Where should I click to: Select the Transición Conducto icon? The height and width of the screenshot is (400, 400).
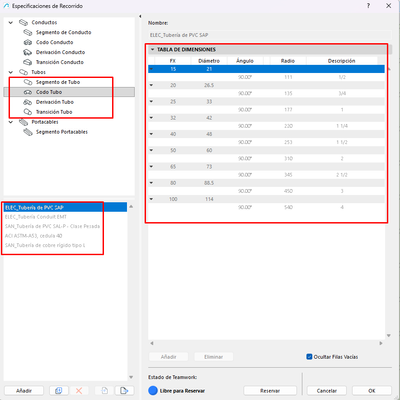(x=28, y=62)
